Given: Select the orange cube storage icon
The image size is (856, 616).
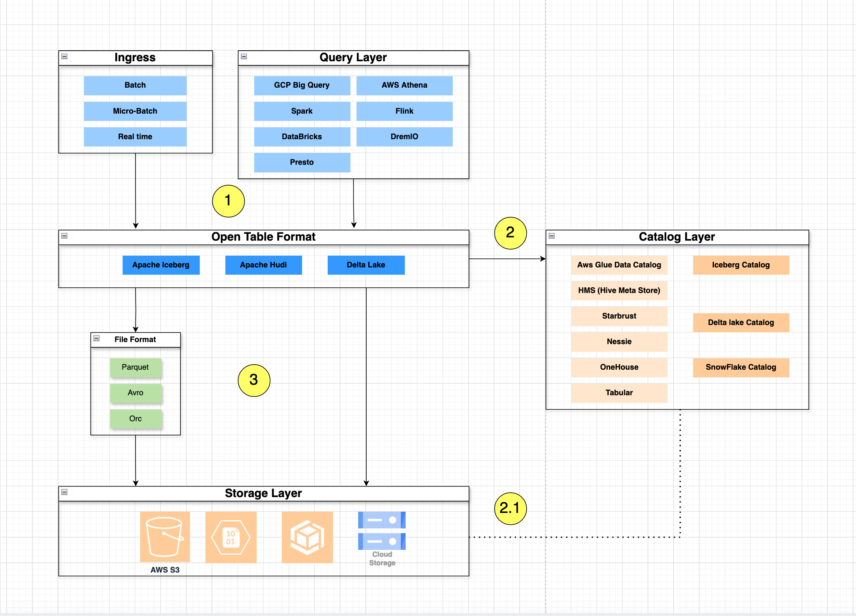Looking at the screenshot, I should (x=307, y=537).
